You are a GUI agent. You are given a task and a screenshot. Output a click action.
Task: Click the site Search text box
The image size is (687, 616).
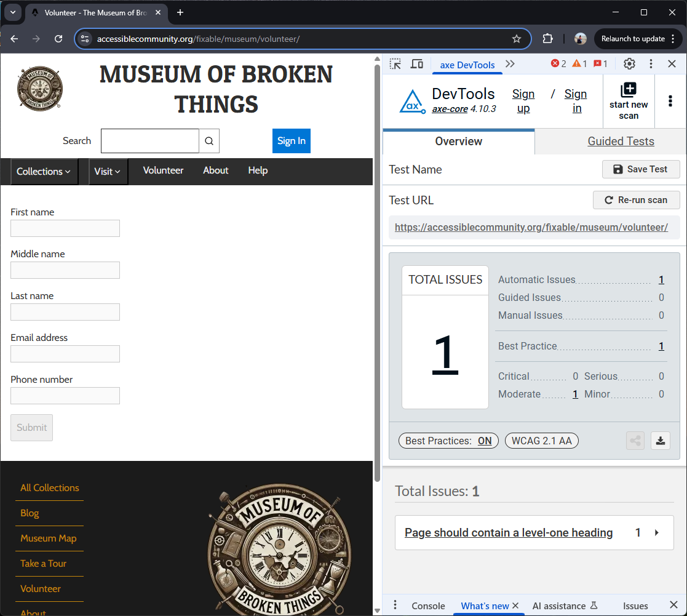click(x=150, y=141)
